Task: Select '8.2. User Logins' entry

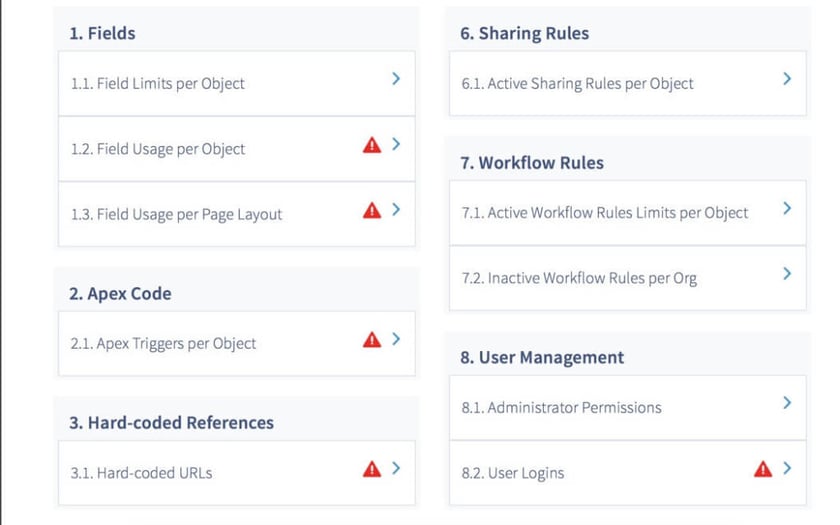Action: [628, 473]
